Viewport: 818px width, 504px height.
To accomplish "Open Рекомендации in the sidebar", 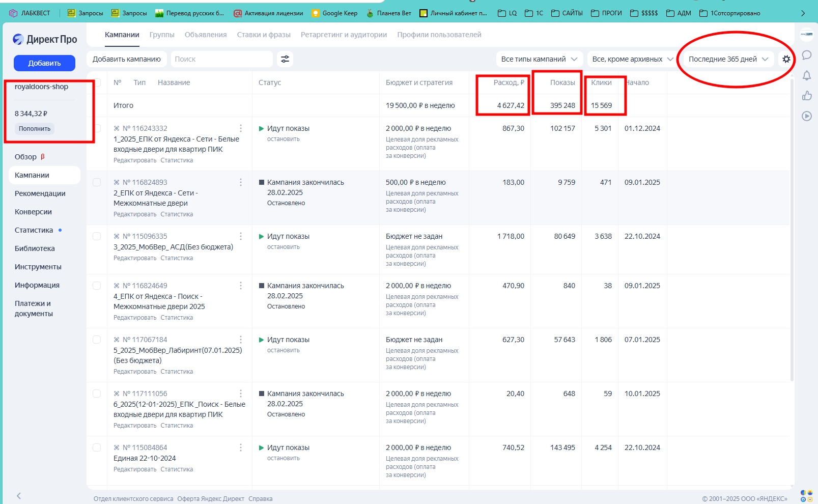I will click(x=40, y=193).
